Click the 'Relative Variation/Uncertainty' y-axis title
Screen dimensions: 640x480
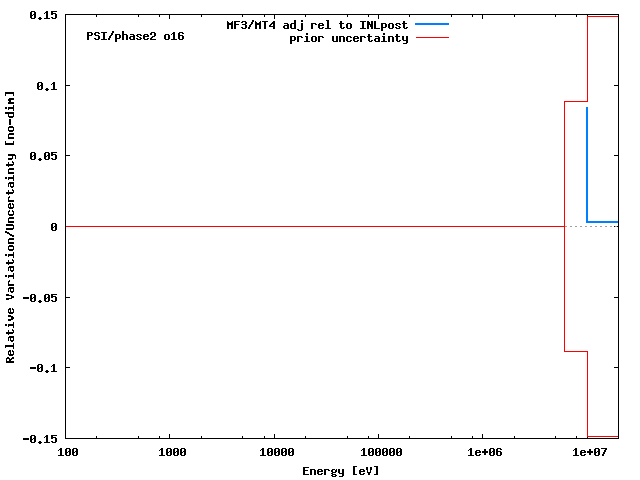click(x=11, y=227)
